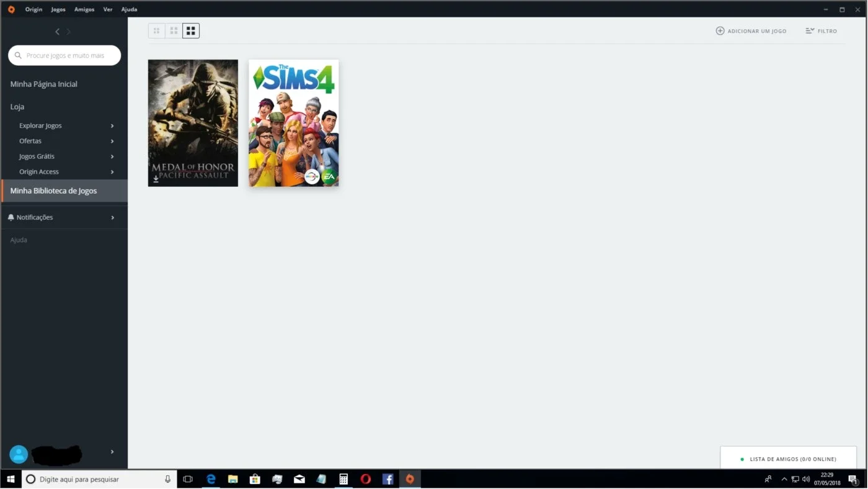868x489 pixels.
Task: Select The Sims 4 game tile
Action: pos(294,123)
